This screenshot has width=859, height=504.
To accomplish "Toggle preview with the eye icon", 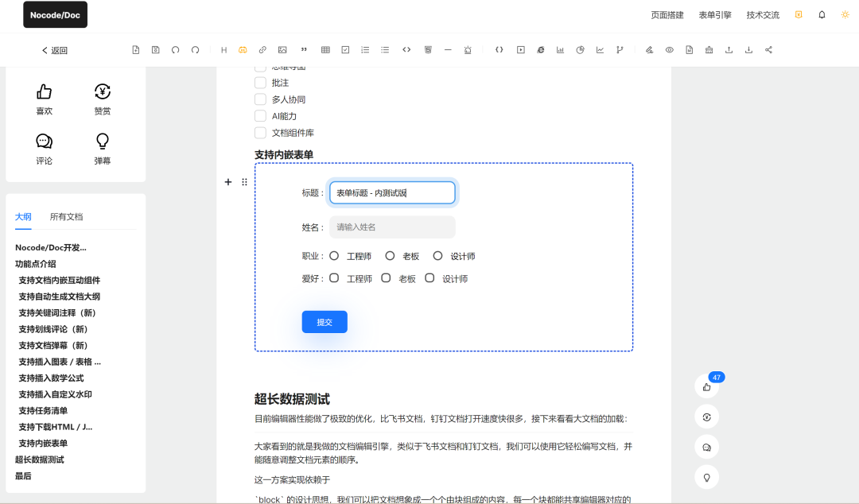I will (670, 50).
